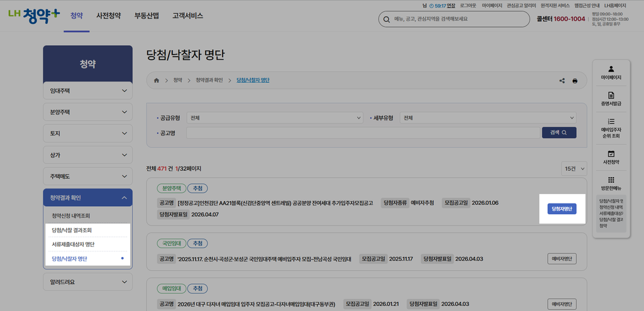Image resolution: width=644 pixels, height=311 pixels.
Task: Open the LH홈페이지 link
Action: (615, 6)
